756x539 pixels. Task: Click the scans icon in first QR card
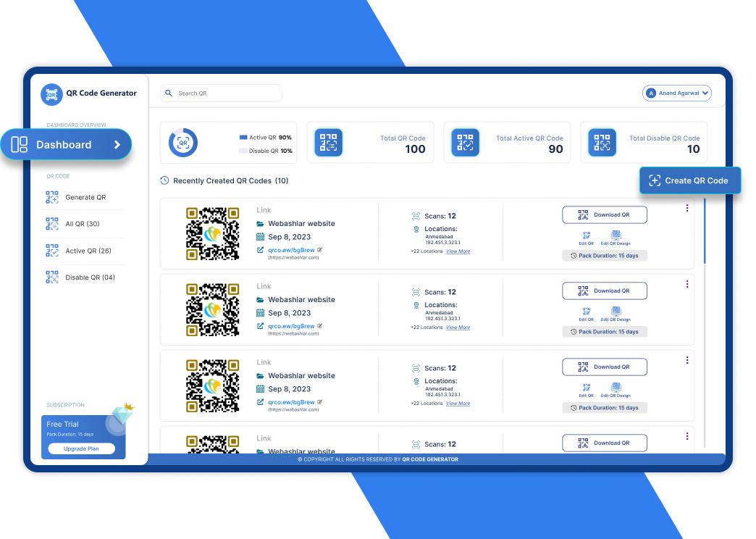point(416,216)
